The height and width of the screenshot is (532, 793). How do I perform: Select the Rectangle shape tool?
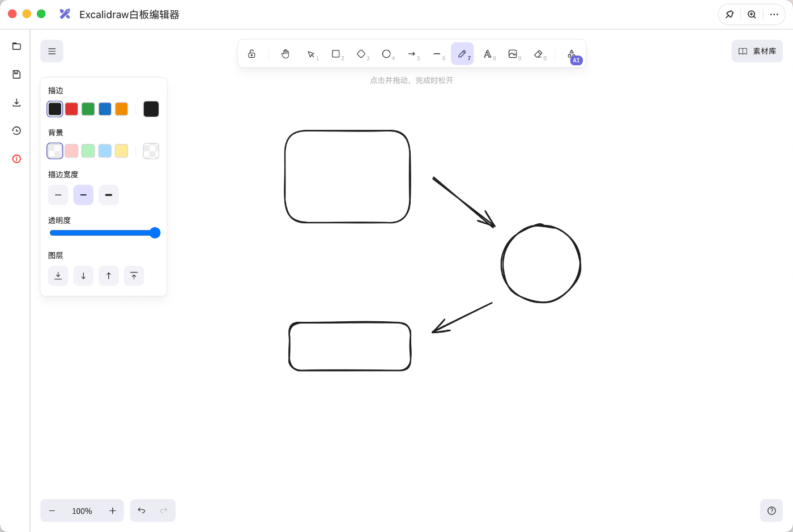point(336,54)
